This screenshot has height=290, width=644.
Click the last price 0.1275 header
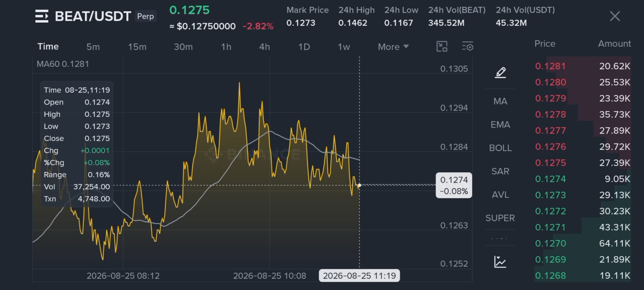(189, 10)
